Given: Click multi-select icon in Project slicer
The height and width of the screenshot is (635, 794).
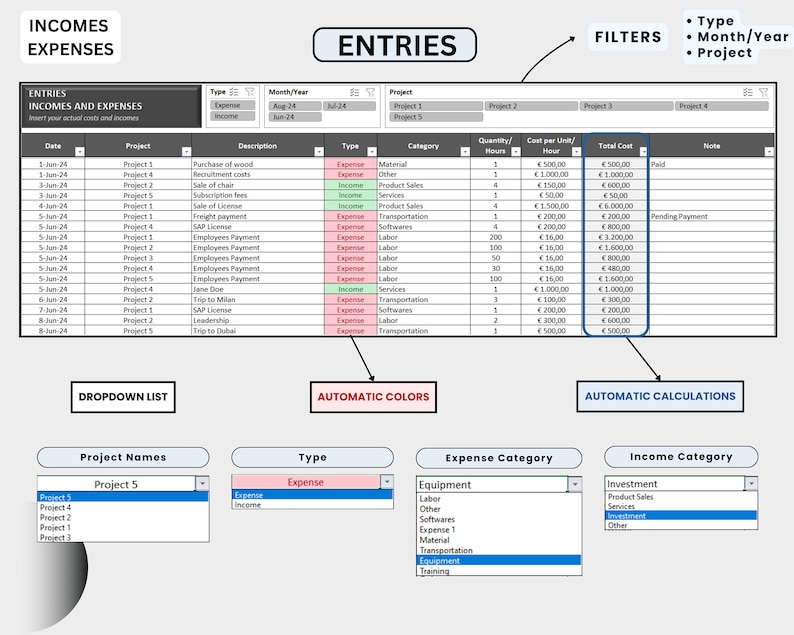Looking at the screenshot, I should coord(748,92).
